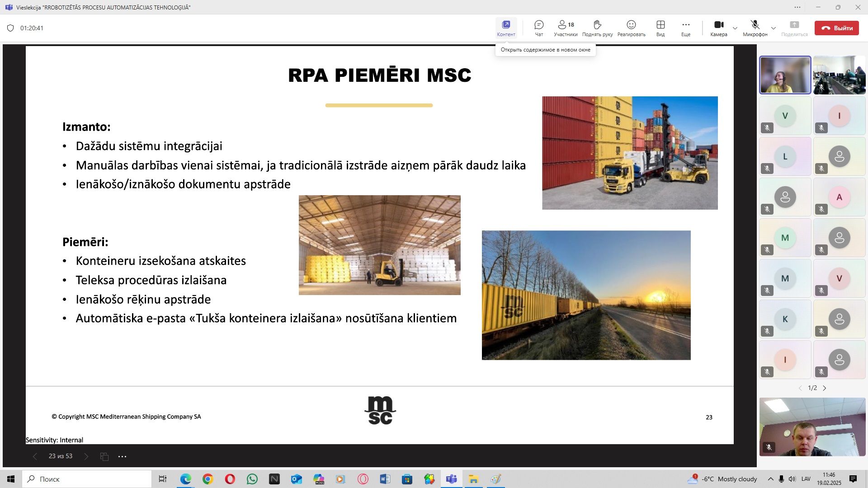This screenshot has width=868, height=488.
Task: Expand camera options dropdown arrow
Action: coord(735,28)
